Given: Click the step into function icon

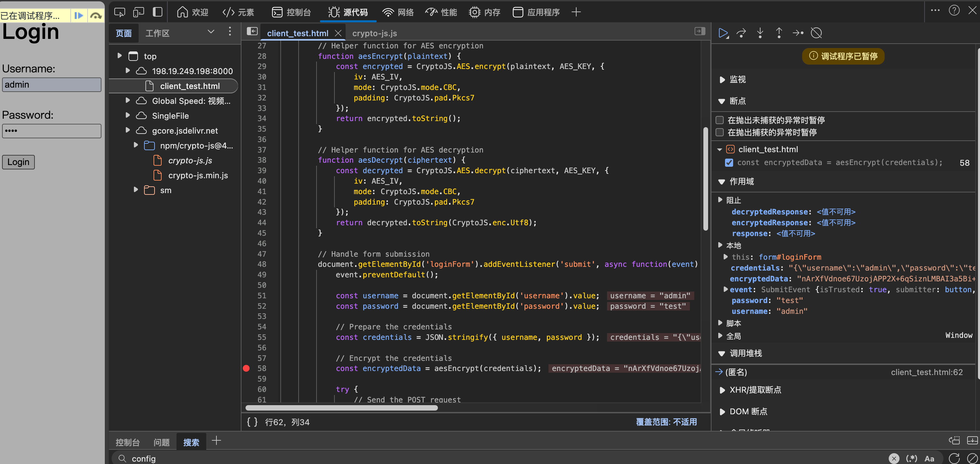Looking at the screenshot, I should [760, 33].
